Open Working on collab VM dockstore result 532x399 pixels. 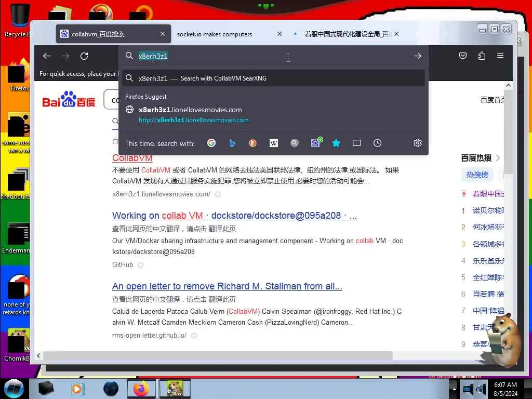tap(234, 216)
